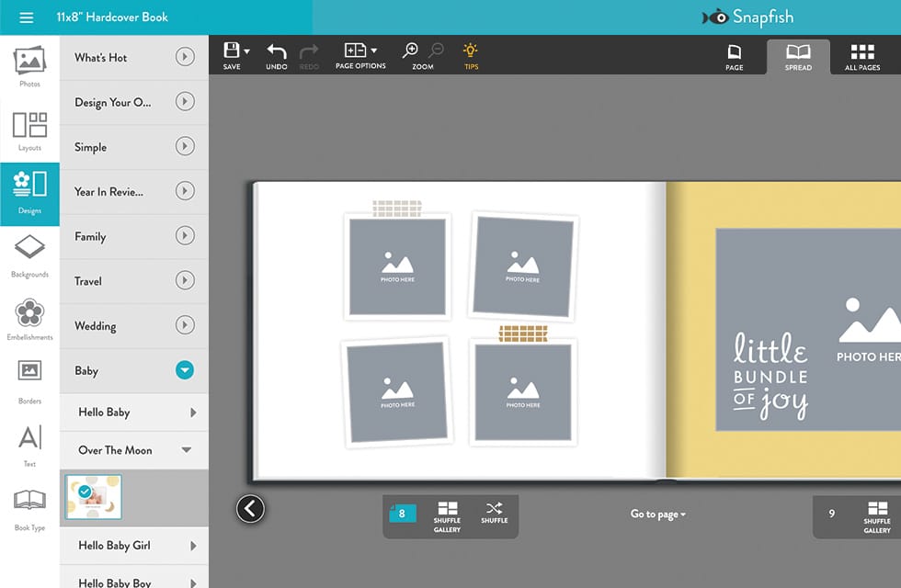Open the hamburger menu

[x=27, y=17]
